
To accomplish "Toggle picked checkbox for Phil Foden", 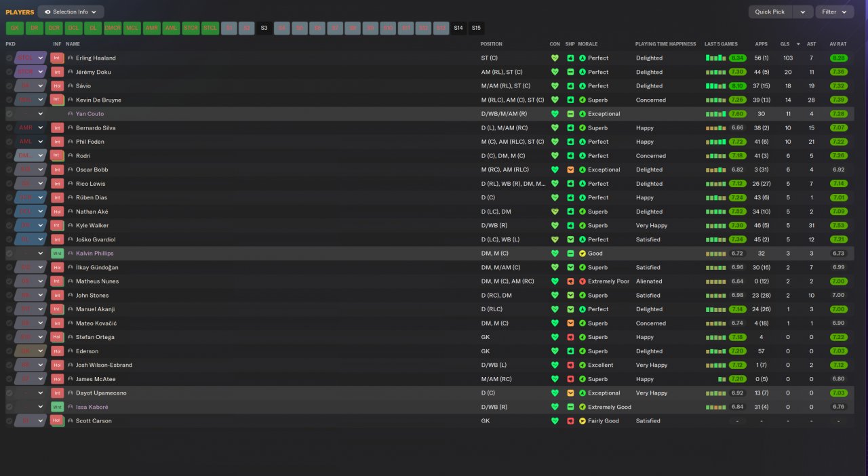I will [x=9, y=142].
